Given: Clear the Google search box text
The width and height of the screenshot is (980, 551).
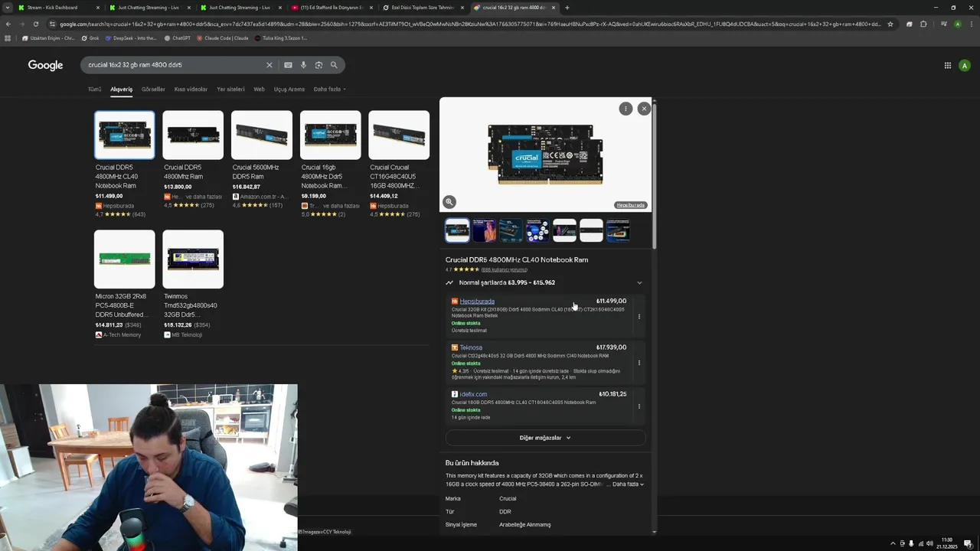Looking at the screenshot, I should click(x=269, y=65).
